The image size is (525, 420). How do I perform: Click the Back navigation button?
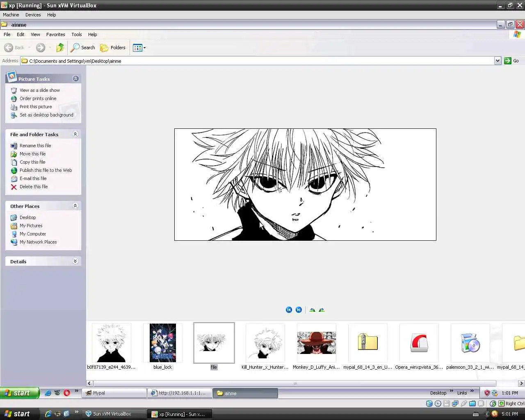click(15, 48)
